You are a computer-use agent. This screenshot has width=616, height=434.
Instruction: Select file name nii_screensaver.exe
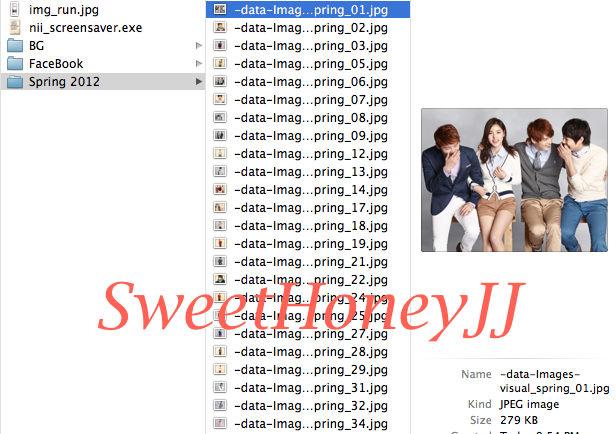click(85, 27)
